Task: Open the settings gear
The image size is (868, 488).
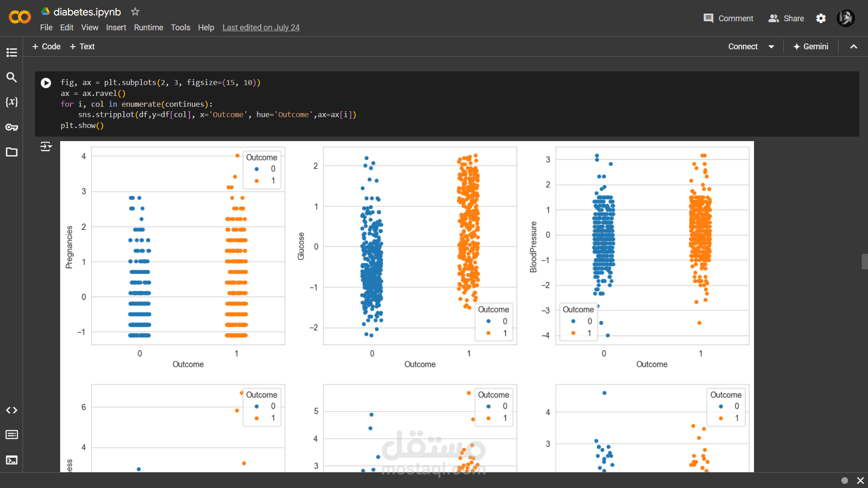Action: (x=821, y=19)
